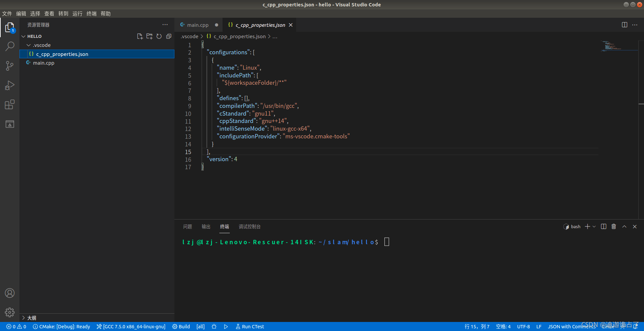Change GCC 7.5.0 kit selection

pyautogui.click(x=131, y=326)
